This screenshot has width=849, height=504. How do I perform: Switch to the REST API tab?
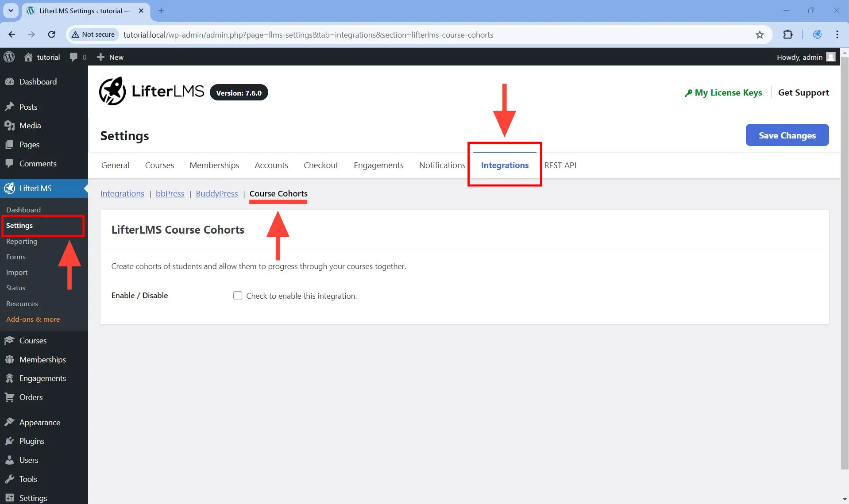pos(560,165)
